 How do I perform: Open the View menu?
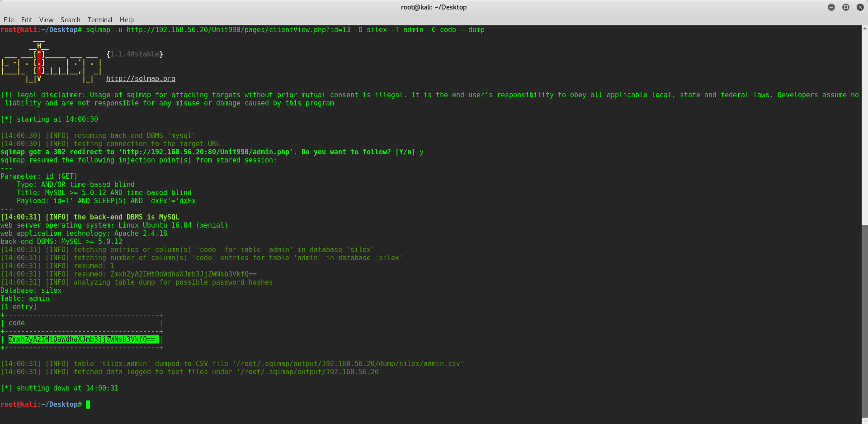46,20
